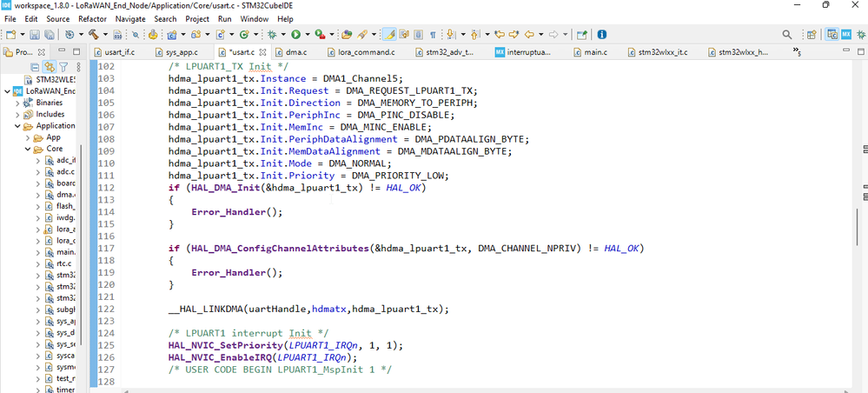Expand the Includes tree node
The width and height of the screenshot is (868, 393).
pyautogui.click(x=17, y=114)
